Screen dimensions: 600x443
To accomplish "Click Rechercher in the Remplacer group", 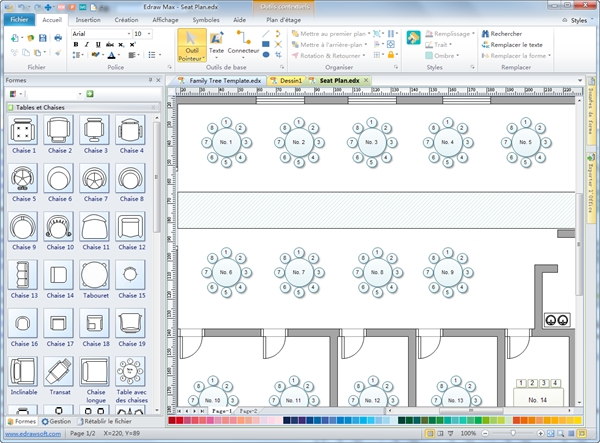I will click(x=506, y=33).
